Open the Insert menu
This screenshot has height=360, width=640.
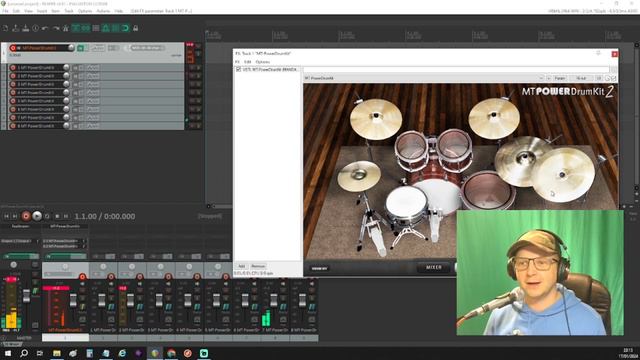pyautogui.click(x=42, y=11)
